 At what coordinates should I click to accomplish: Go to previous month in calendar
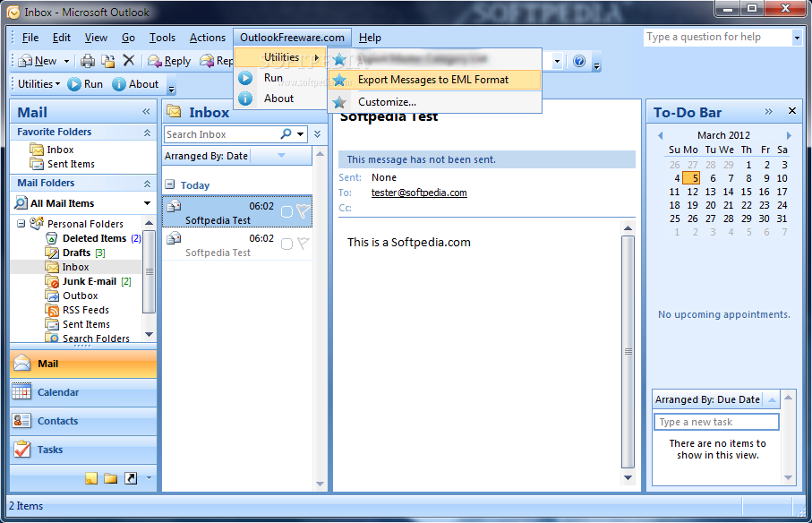pyautogui.click(x=661, y=135)
